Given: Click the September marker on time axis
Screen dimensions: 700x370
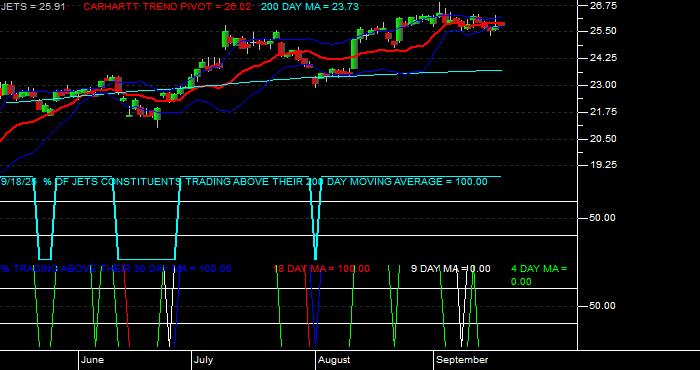Looking at the screenshot, I should coord(462,360).
